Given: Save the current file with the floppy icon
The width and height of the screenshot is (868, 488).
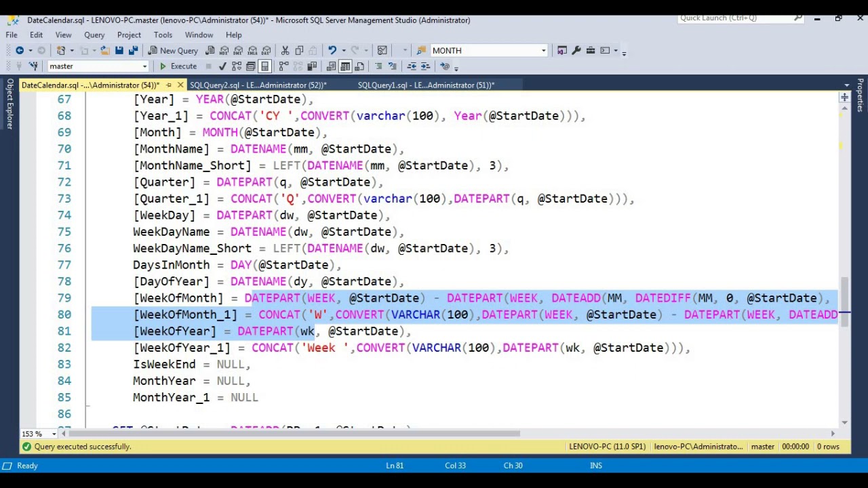Looking at the screenshot, I should click(119, 50).
